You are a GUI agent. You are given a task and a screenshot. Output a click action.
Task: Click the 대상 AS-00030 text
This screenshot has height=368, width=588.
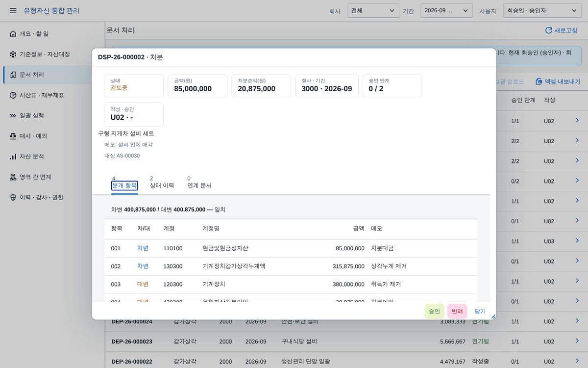tap(122, 156)
